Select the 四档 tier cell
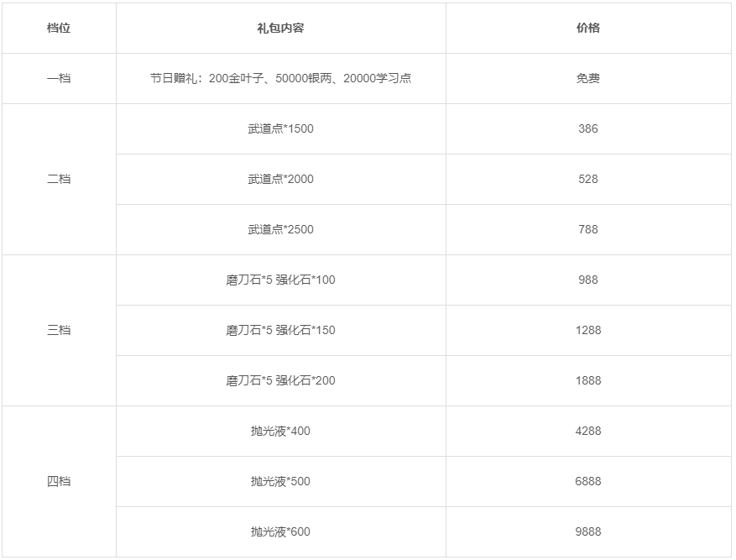Viewport: 736px width, 560px height. click(59, 481)
